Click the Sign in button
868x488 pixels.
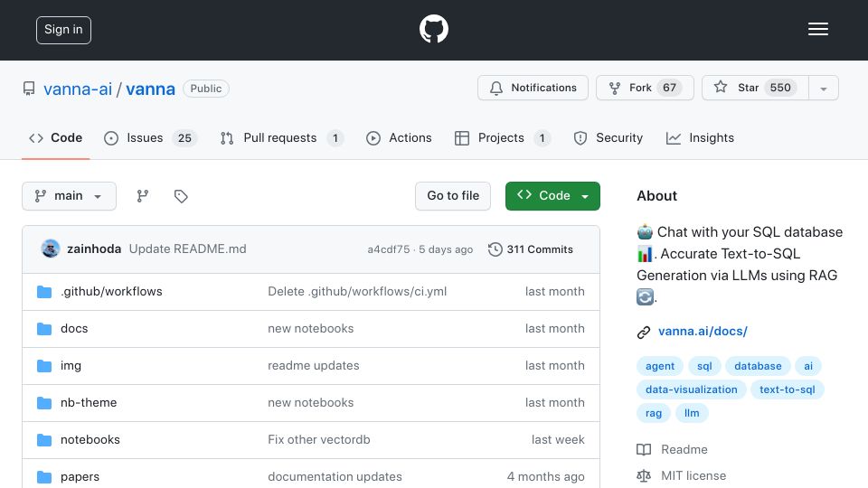[x=63, y=30]
